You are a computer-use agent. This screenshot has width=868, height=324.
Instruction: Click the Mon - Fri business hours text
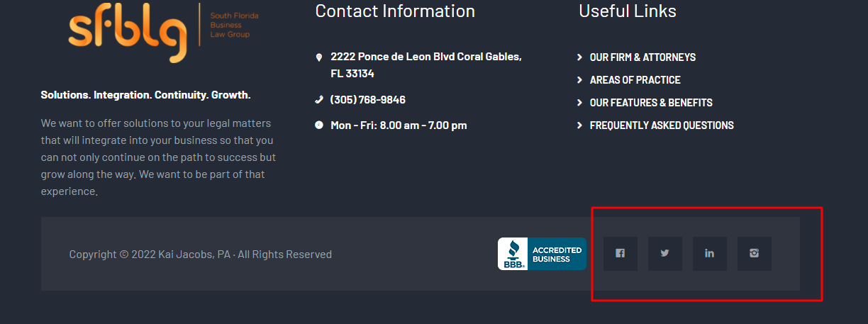pos(399,125)
